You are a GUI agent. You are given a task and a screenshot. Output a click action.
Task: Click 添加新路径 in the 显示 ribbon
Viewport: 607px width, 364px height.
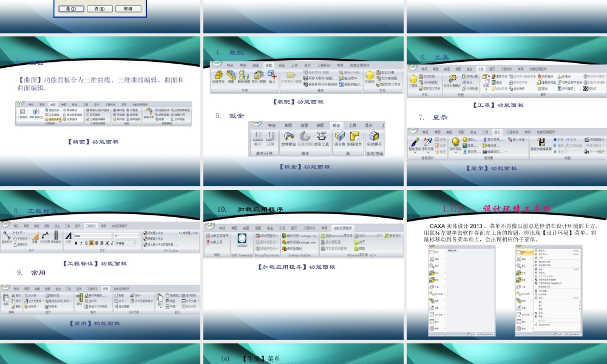pos(594,140)
